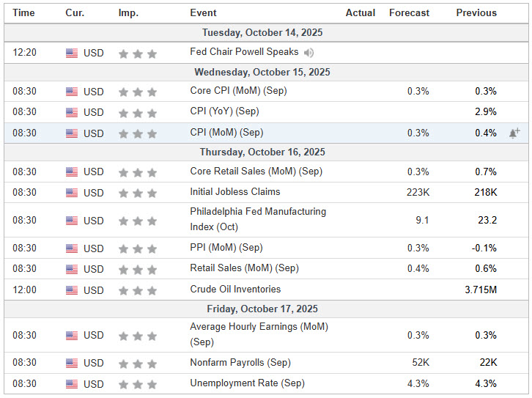
Task: Open the Average Hourly Earnings (MoM) event
Action: (258, 333)
